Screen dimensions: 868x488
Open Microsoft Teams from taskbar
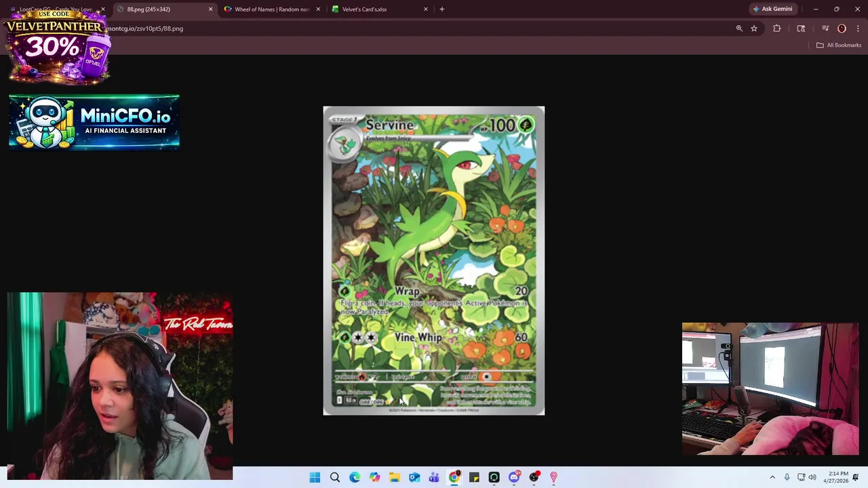434,477
